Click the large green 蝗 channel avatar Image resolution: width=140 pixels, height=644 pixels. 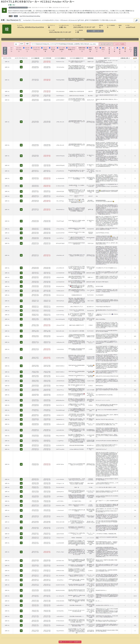tap(7, 29)
